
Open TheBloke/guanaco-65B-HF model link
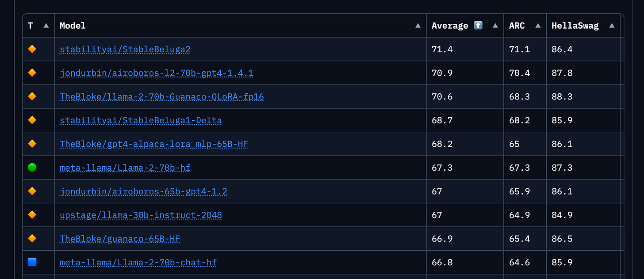[120, 239]
